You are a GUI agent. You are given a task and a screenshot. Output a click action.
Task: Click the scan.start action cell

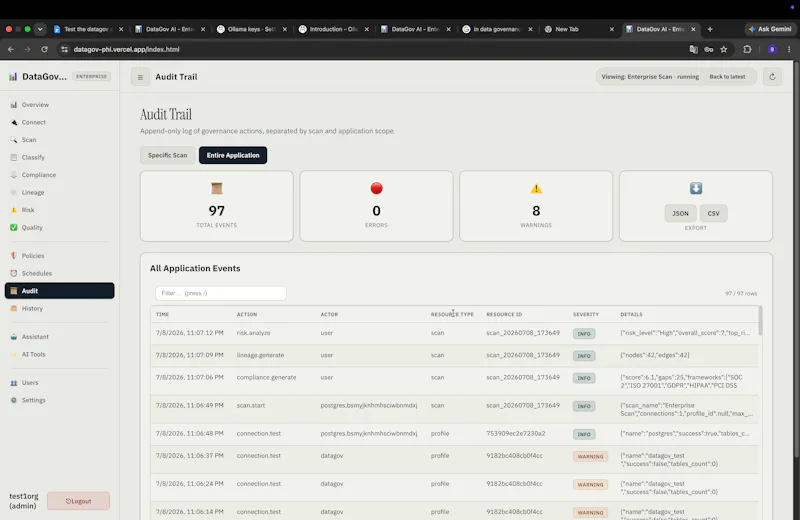coord(251,406)
